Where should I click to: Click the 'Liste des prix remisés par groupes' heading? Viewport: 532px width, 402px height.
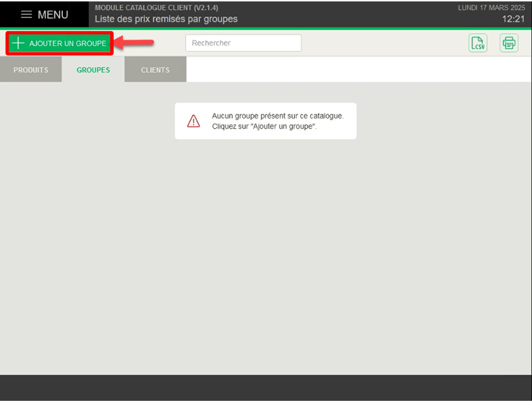coord(166,19)
